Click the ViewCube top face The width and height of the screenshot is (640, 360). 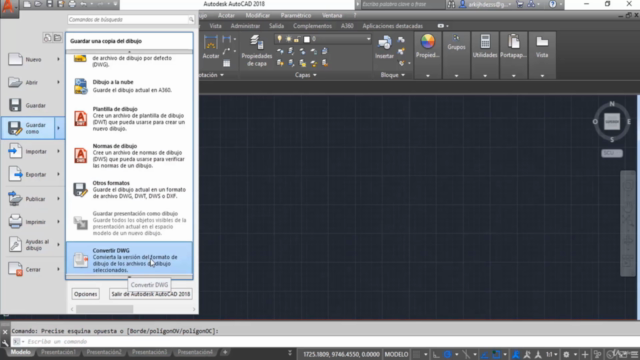[x=612, y=122]
